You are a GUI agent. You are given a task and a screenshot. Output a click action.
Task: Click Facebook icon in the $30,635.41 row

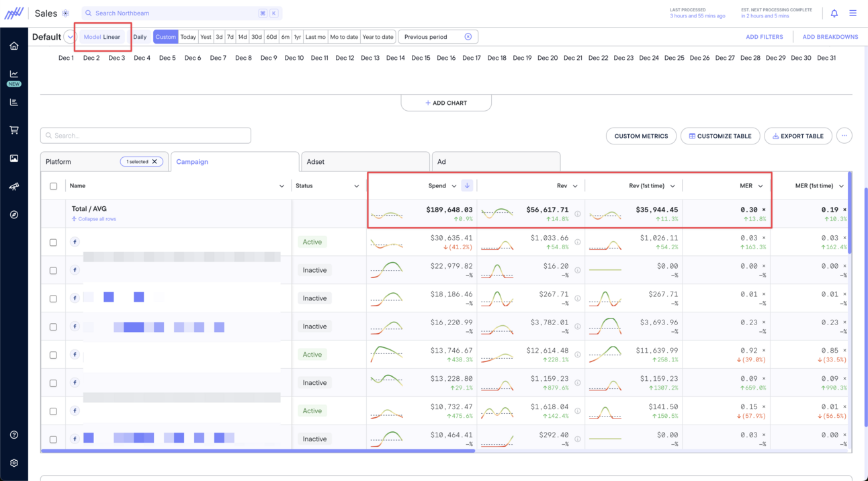[75, 242]
